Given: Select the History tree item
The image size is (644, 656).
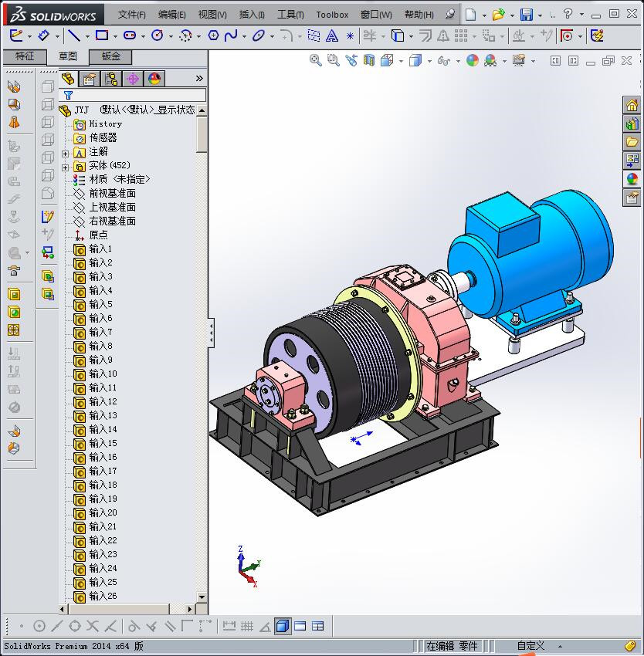Looking at the screenshot, I should pos(105,123).
